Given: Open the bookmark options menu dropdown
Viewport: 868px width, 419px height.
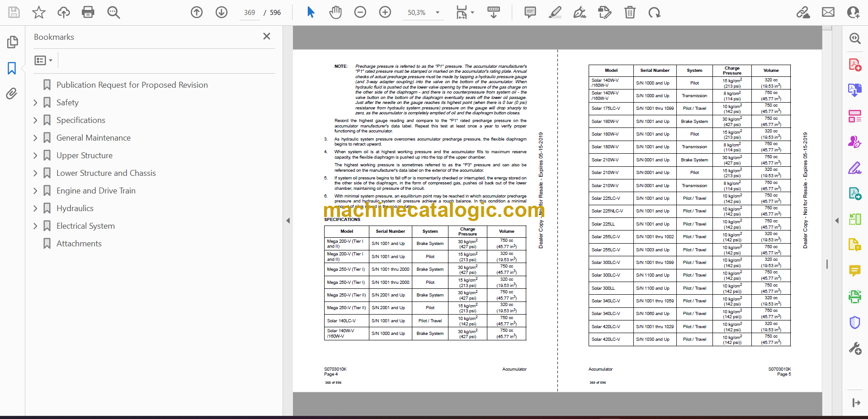Looking at the screenshot, I should 43,60.
